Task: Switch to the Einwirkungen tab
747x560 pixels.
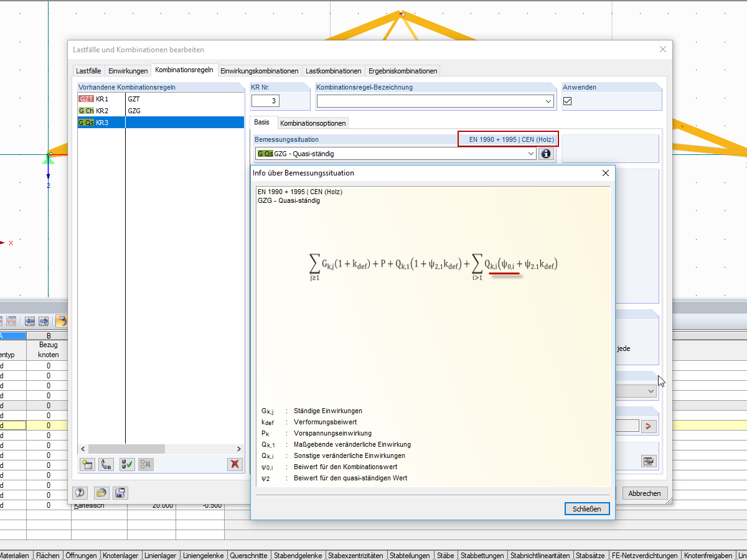Action: click(x=128, y=71)
